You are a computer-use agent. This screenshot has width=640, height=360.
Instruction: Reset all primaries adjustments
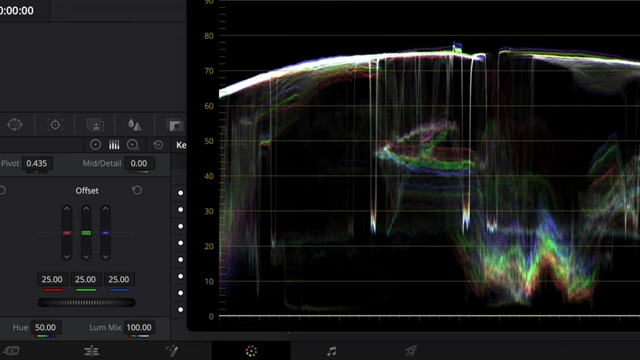(158, 144)
